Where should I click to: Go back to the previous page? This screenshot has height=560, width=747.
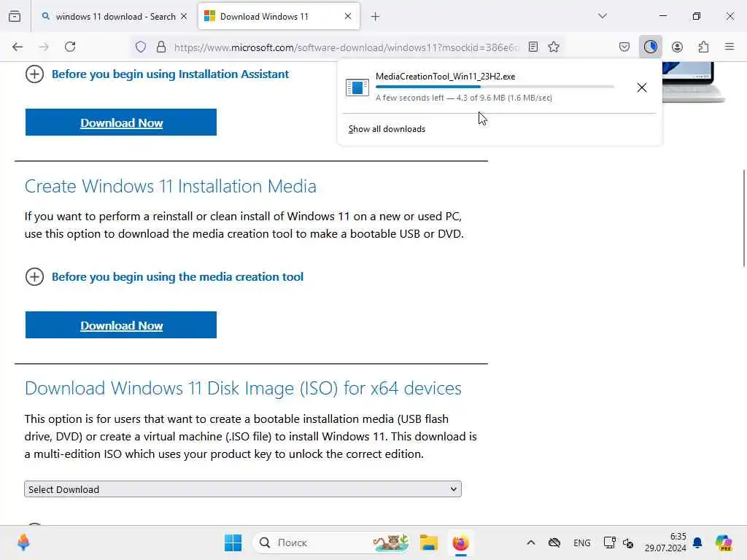pyautogui.click(x=18, y=47)
